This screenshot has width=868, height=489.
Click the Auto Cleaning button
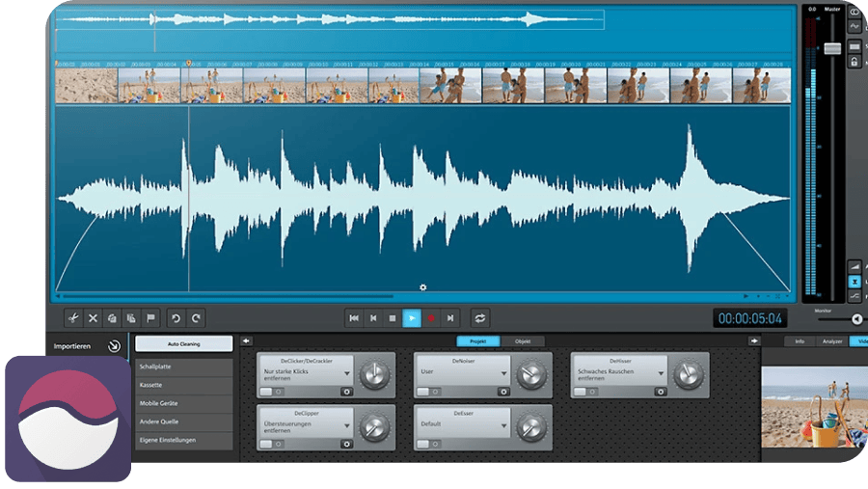pos(183,343)
